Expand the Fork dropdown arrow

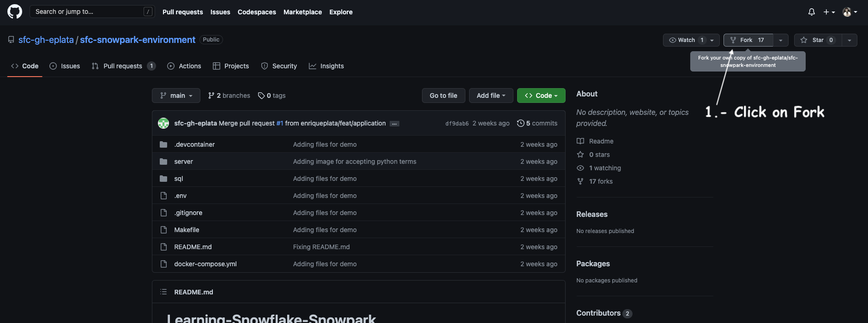[781, 40]
